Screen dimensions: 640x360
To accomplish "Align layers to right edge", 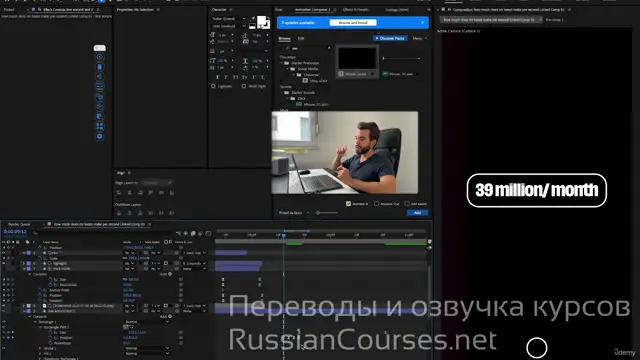I will point(140,193).
